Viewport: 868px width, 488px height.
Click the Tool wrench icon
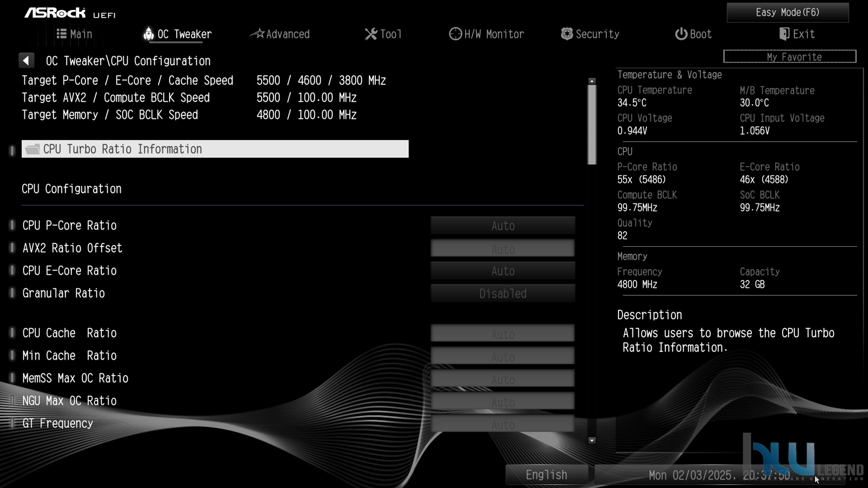coord(371,34)
